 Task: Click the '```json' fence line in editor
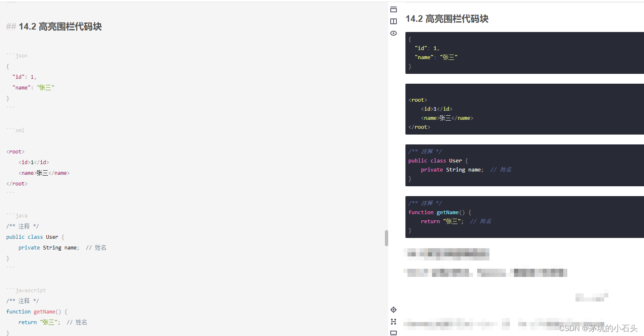17,55
